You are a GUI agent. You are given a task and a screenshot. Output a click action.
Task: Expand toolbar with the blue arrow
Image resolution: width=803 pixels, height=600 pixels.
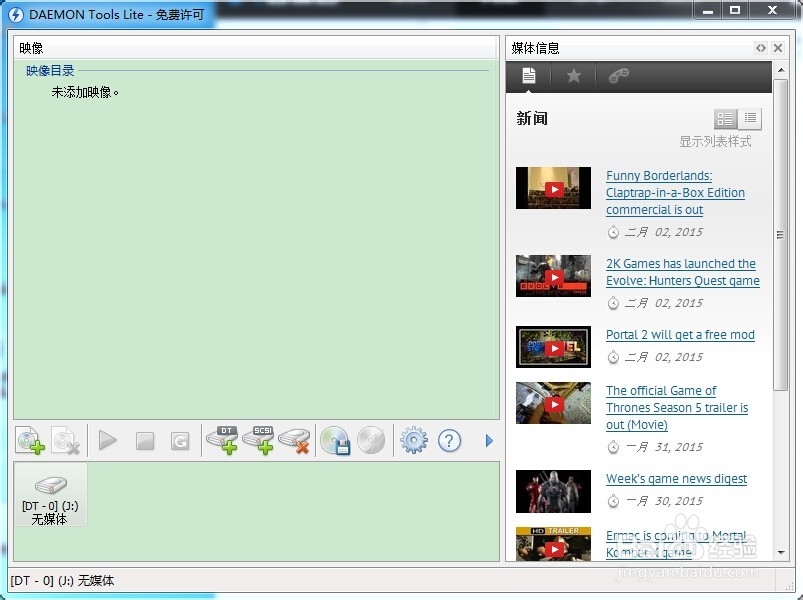tap(489, 440)
